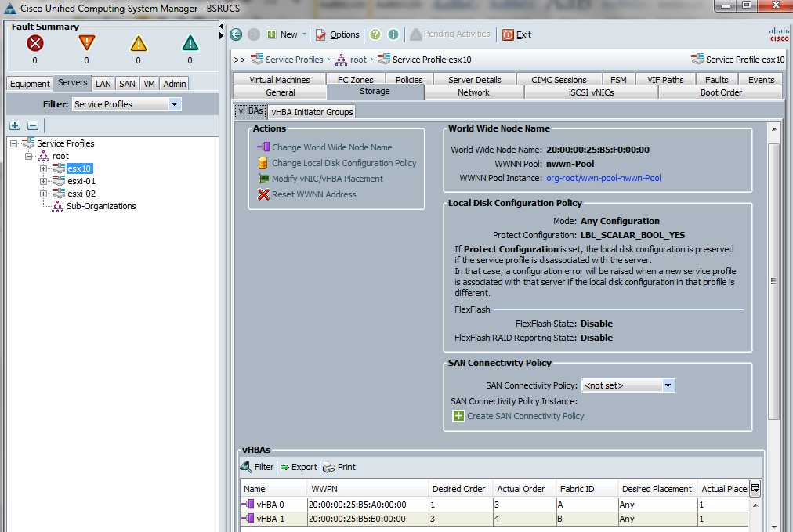This screenshot has height=532, width=793.
Task: Open Pending Activities
Action: tap(450, 34)
